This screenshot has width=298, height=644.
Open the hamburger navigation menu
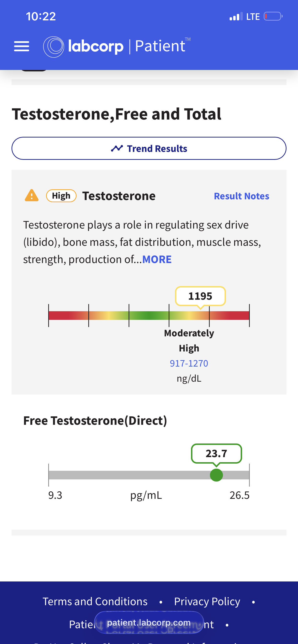[22, 46]
